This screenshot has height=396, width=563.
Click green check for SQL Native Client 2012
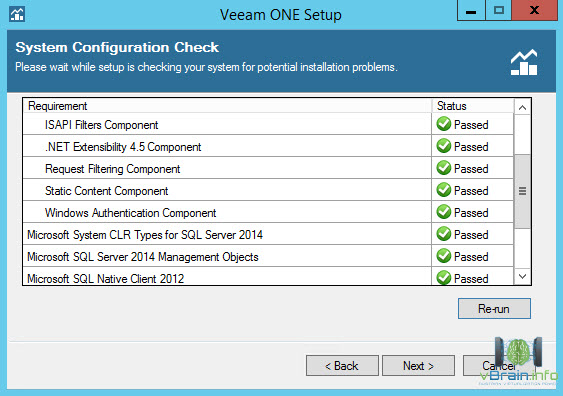(x=444, y=278)
